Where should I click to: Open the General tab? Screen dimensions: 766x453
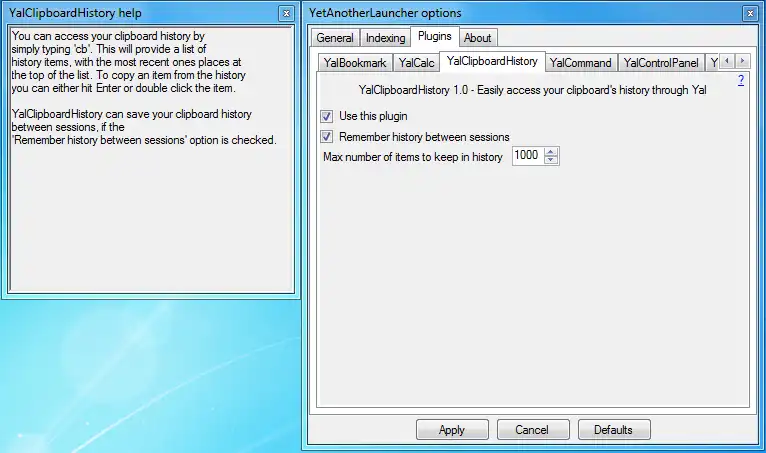coord(335,38)
